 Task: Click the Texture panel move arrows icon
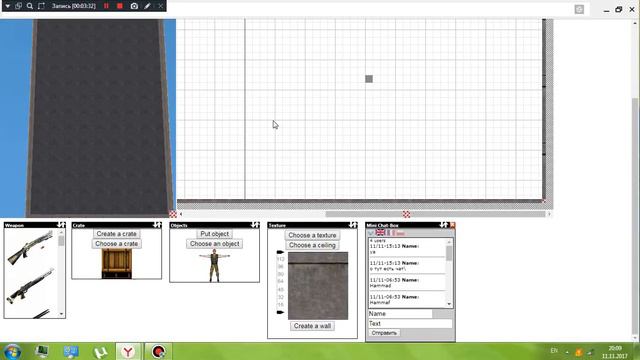(x=353, y=225)
